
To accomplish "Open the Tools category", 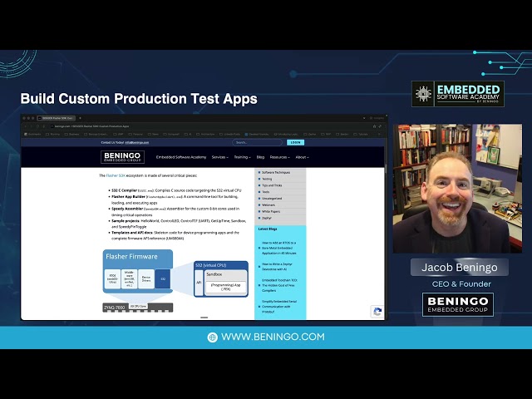I will 265,192.
